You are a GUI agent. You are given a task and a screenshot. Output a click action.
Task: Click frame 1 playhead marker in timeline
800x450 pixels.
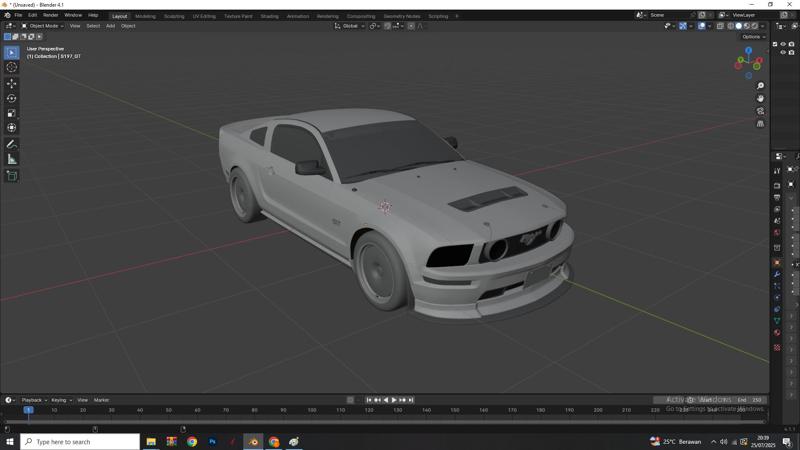coord(29,410)
